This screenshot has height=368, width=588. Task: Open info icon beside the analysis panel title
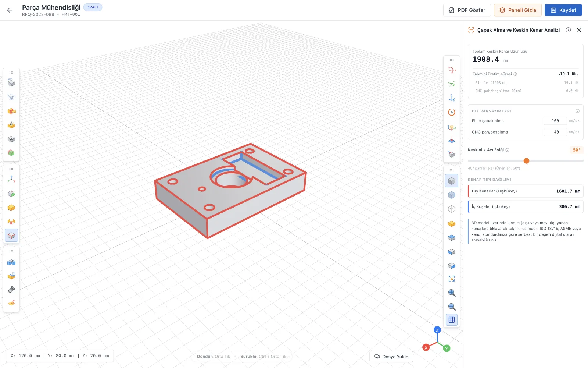568,30
